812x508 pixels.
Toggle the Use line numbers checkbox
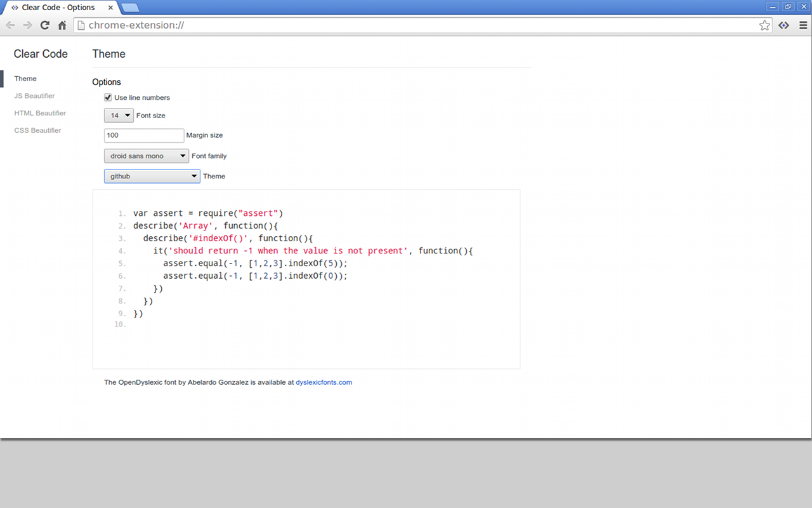point(108,98)
